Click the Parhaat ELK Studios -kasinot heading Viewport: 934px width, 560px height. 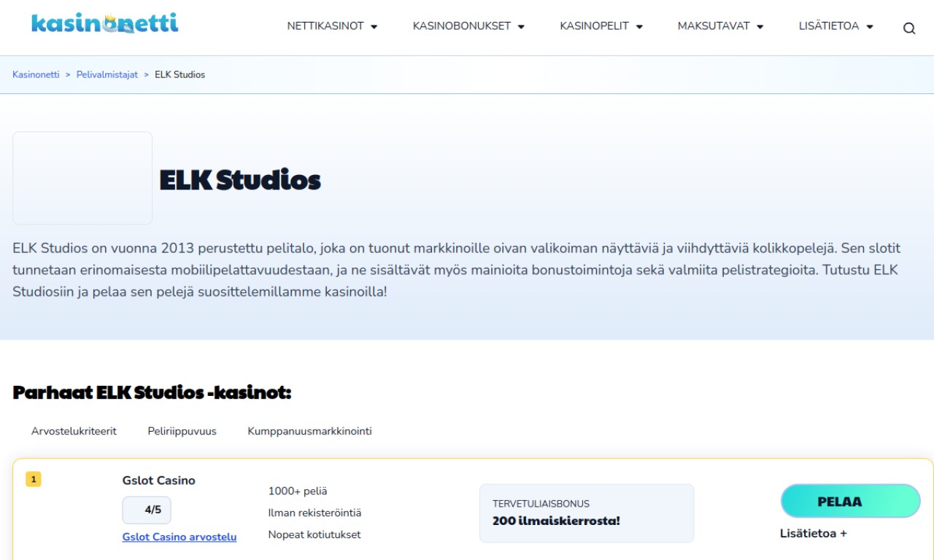tap(152, 392)
